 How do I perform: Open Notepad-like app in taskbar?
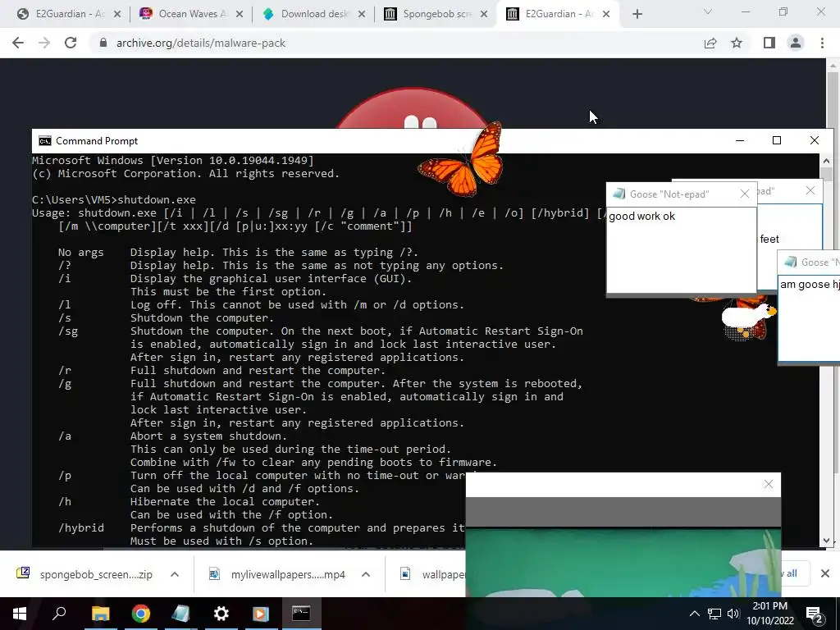click(180, 614)
